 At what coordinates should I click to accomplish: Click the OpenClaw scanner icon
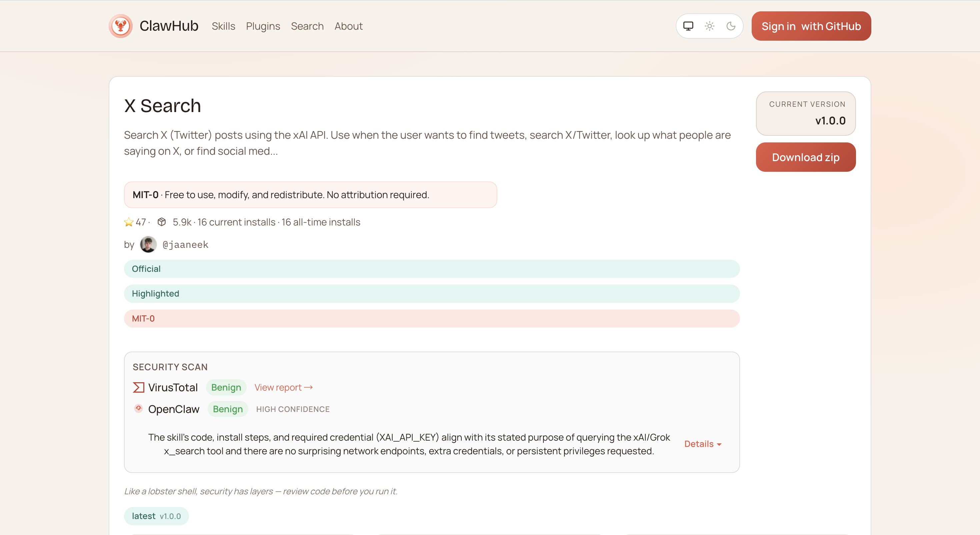click(x=138, y=409)
